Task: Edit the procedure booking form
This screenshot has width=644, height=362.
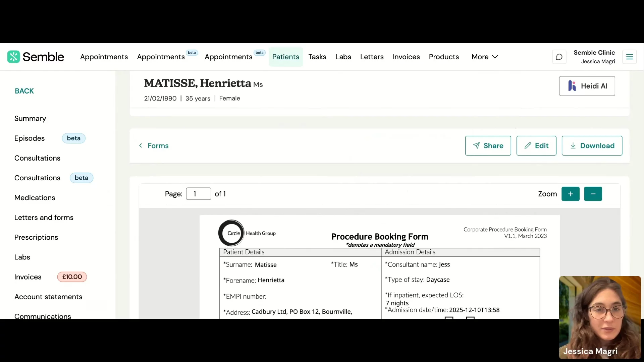Action: click(536, 145)
